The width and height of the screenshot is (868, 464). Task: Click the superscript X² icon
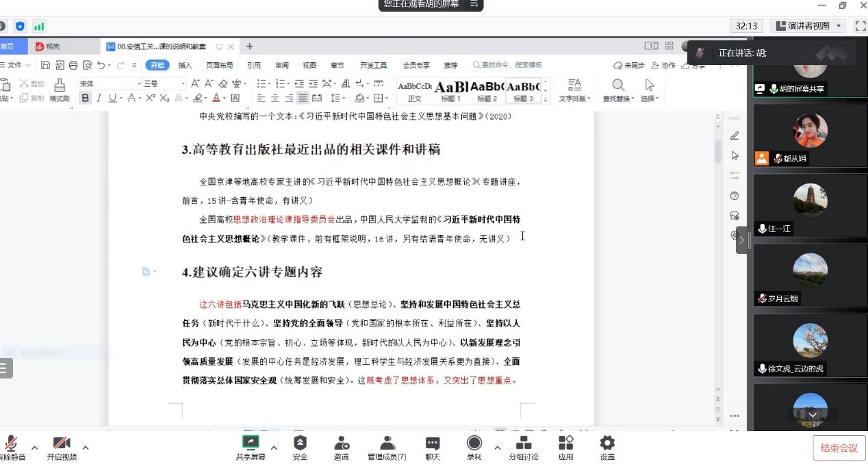(150, 98)
